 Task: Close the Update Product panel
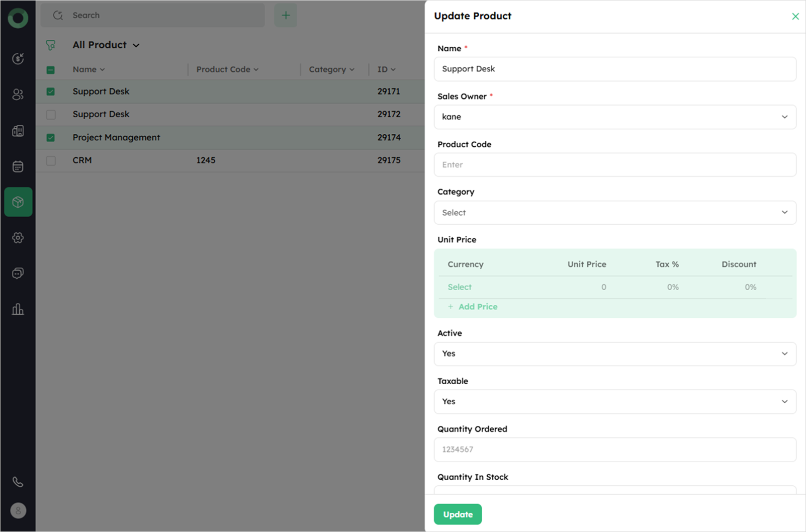(x=795, y=17)
